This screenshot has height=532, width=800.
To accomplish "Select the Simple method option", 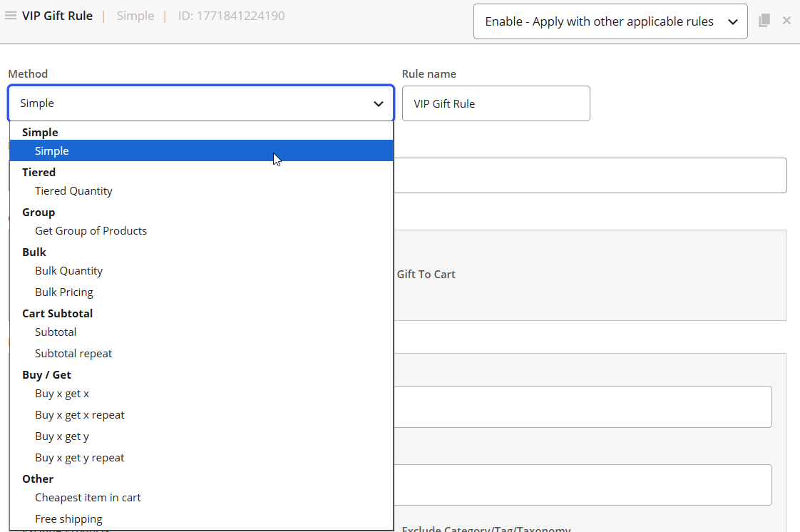I will pos(201,151).
